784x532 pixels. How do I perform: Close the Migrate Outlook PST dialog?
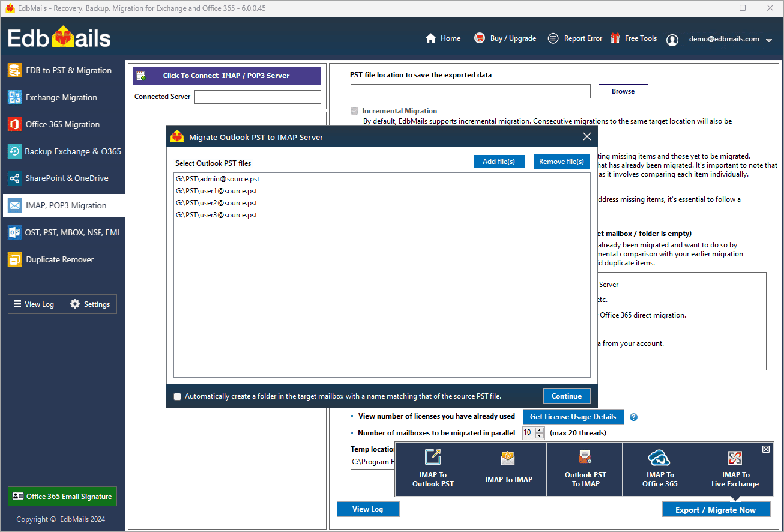[587, 137]
